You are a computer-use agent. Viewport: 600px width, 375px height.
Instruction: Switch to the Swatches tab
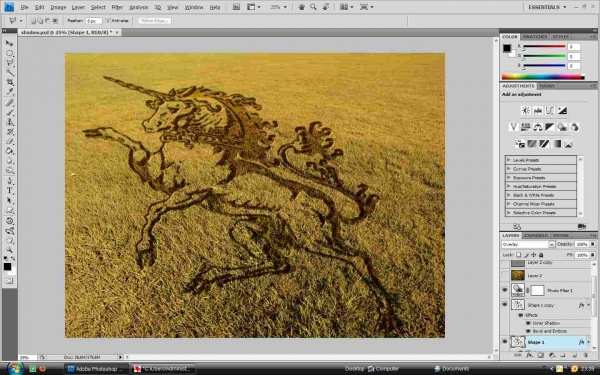(x=535, y=37)
